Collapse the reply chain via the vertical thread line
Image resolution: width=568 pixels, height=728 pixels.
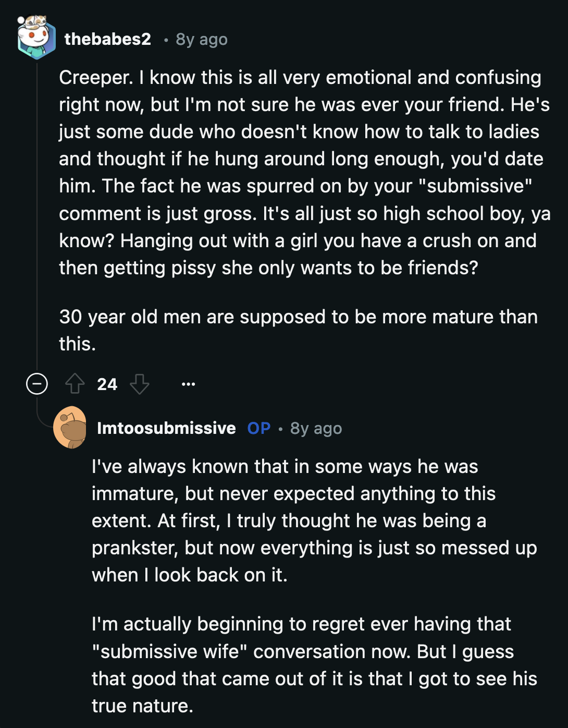tap(38, 209)
